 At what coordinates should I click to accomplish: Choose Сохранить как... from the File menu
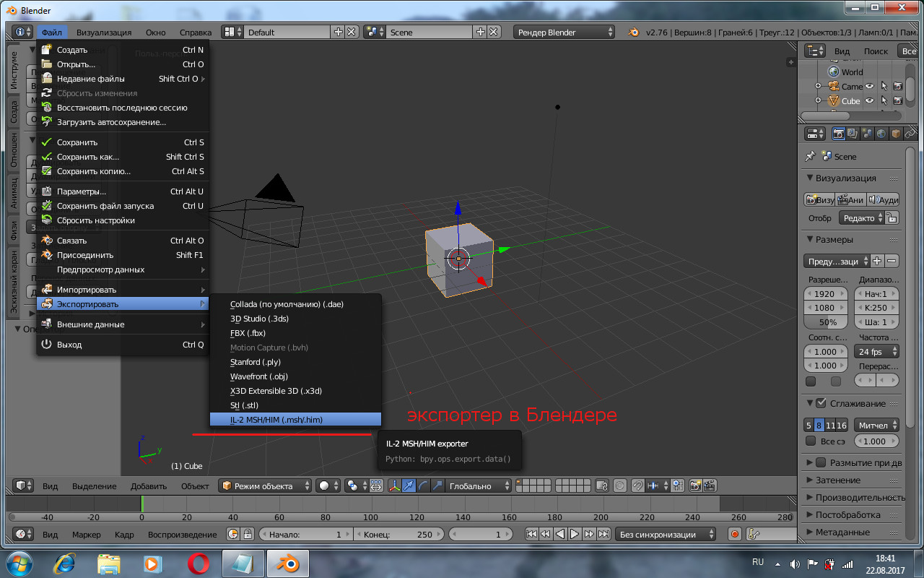pyautogui.click(x=123, y=157)
